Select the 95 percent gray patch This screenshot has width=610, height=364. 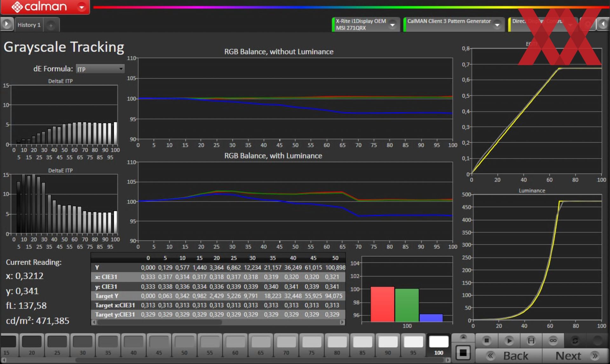413,345
